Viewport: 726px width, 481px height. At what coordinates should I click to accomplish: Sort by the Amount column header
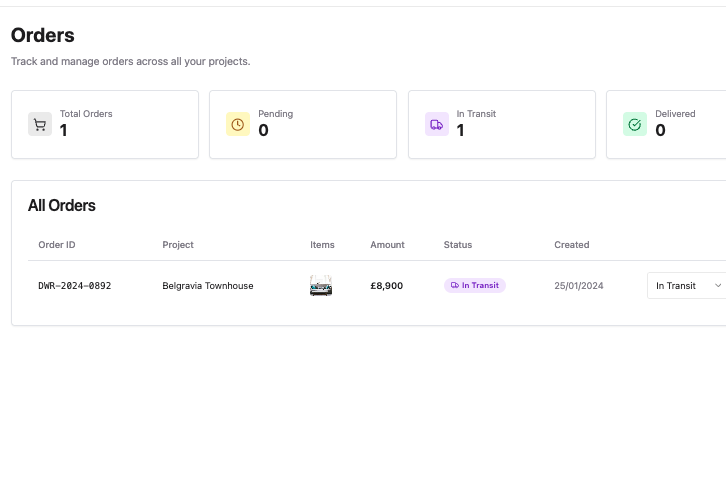pos(387,245)
